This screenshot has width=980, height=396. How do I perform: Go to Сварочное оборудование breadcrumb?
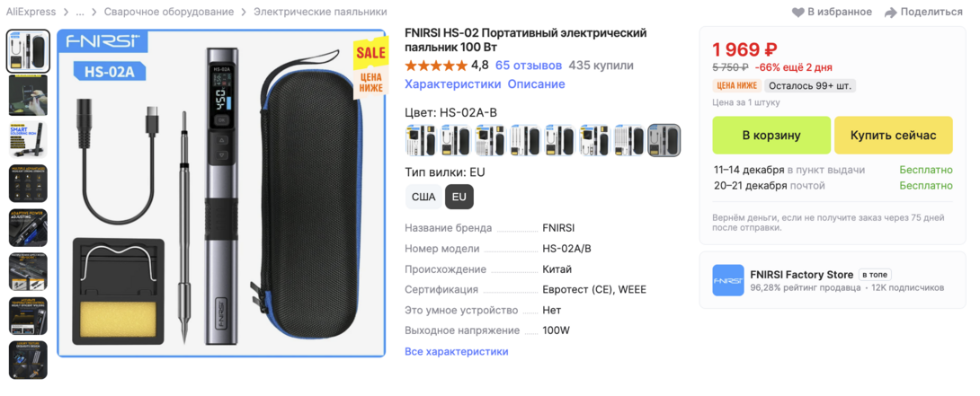(x=169, y=12)
